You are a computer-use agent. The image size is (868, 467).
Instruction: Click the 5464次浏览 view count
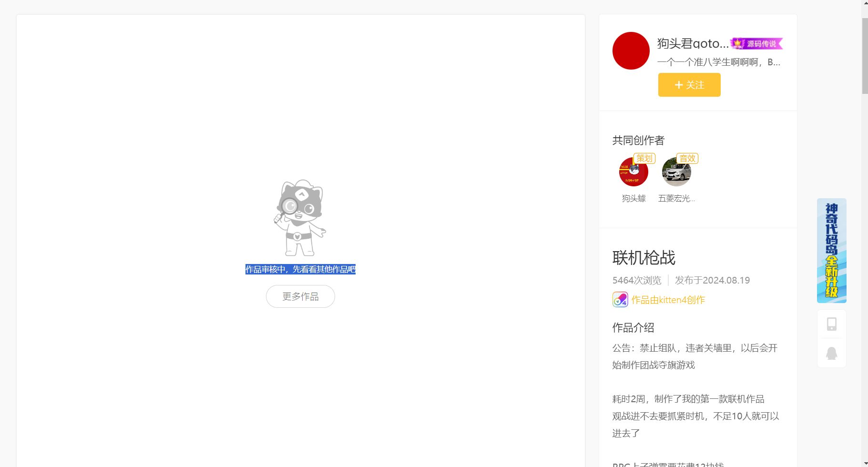(637, 280)
